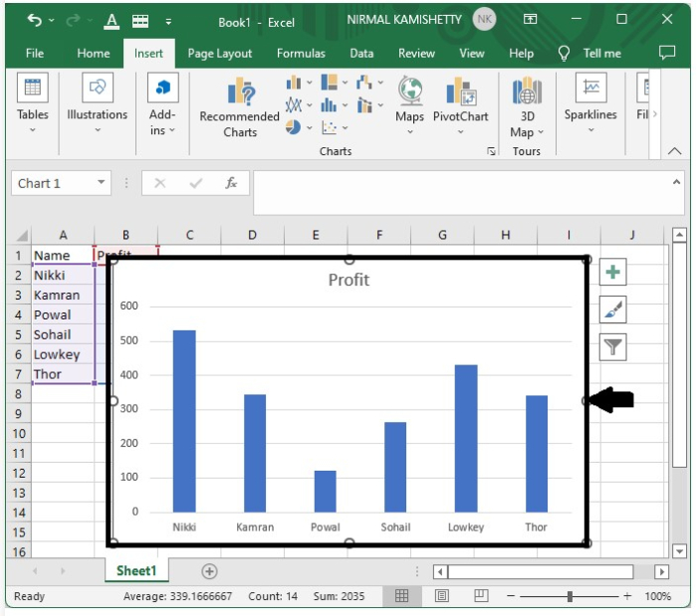
Task: Expand the formula bar arrow
Action: [676, 182]
